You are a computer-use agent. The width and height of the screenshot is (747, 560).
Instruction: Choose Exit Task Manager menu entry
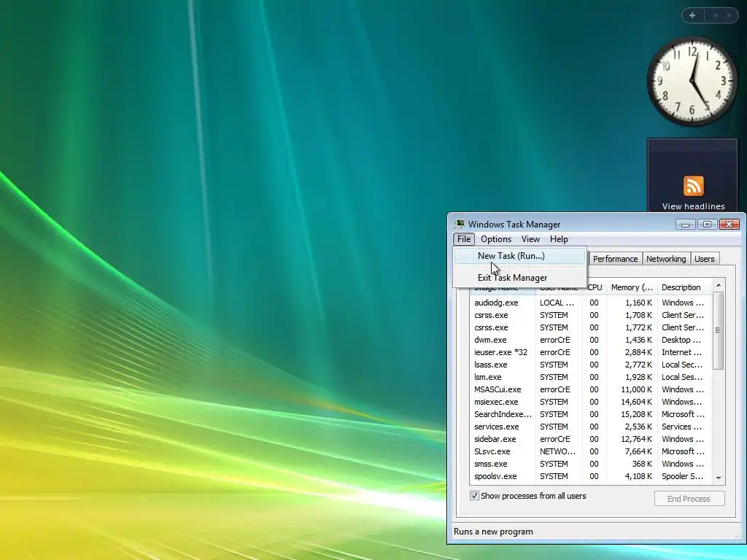519,278
